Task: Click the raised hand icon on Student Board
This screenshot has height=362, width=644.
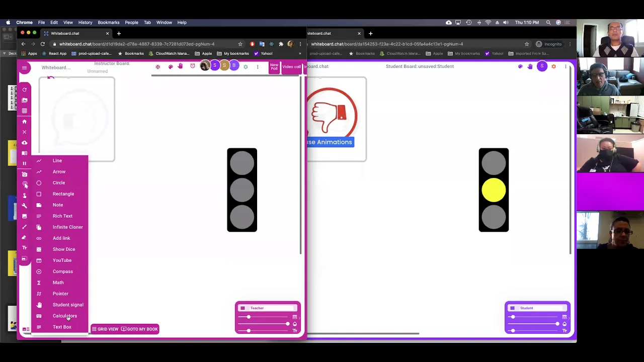Action: (530, 66)
